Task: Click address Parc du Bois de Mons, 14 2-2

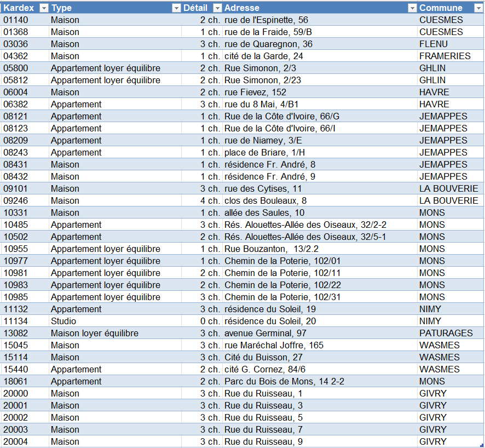Action: 284,381
